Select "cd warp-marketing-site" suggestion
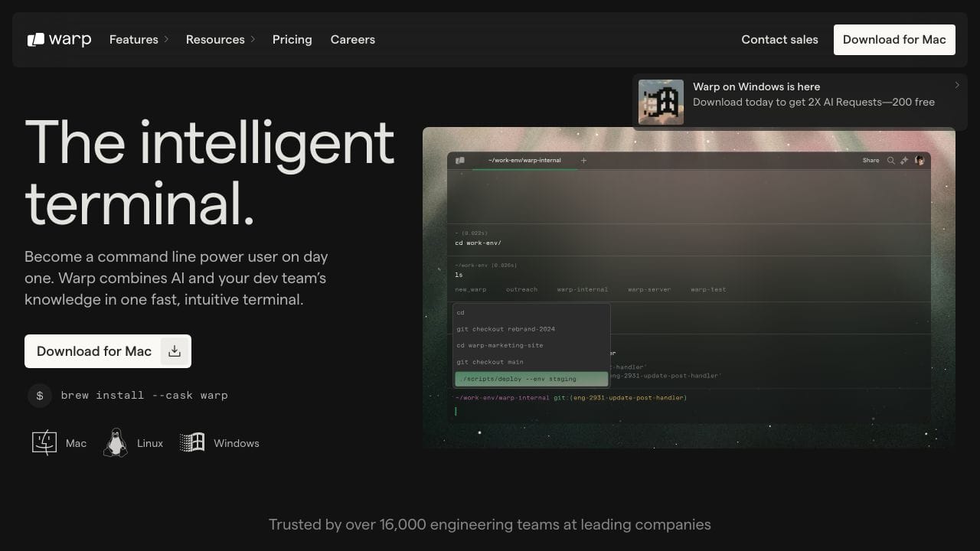This screenshot has width=980, height=551. pyautogui.click(x=532, y=346)
